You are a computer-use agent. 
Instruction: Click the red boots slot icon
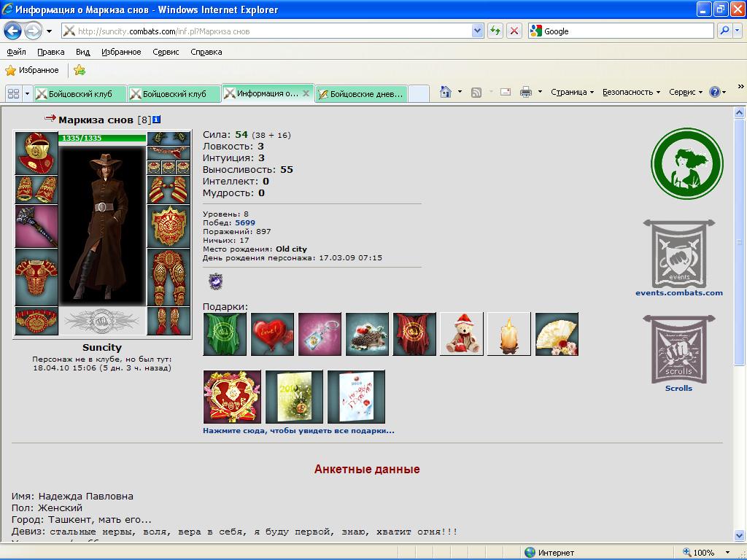(x=169, y=321)
